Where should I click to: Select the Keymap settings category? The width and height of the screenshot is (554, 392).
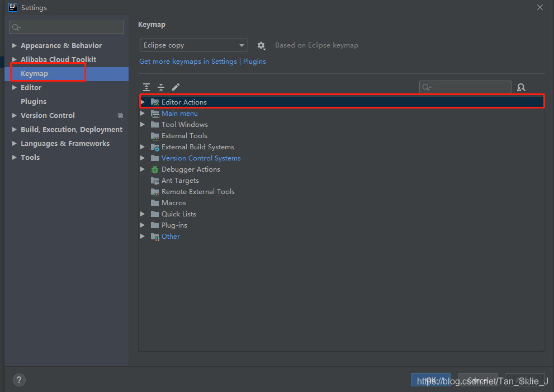click(67, 74)
